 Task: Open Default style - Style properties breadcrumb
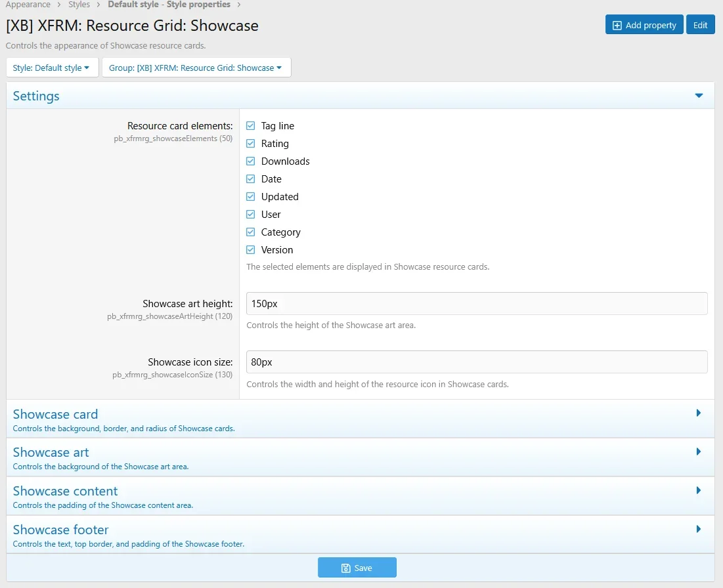click(x=169, y=5)
